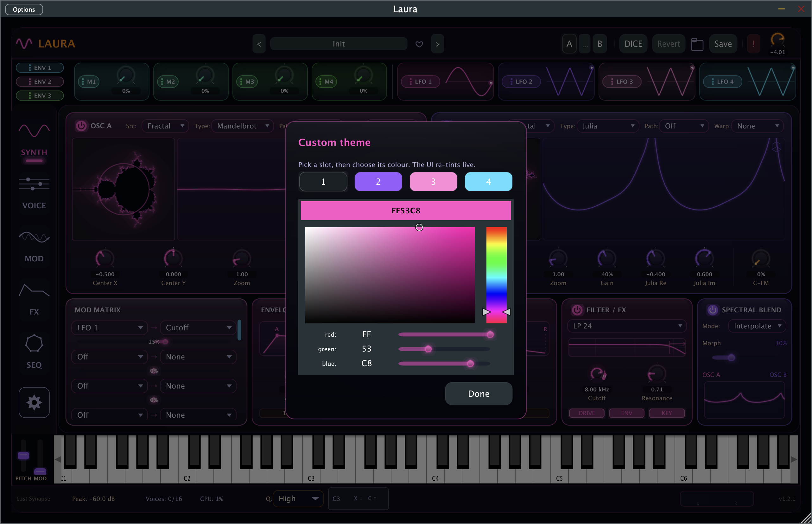Screen dimensions: 812x524
Task: Open OSC B Path Off dropdown
Action: 684,126
